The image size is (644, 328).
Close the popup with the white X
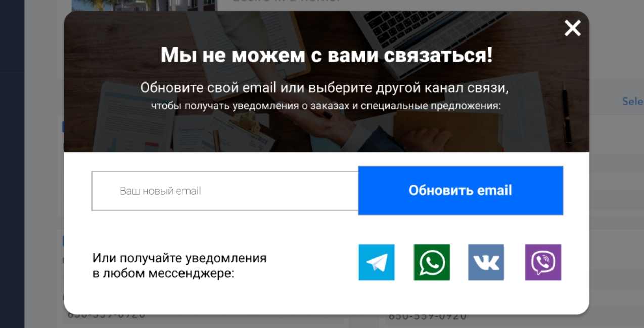tap(573, 28)
